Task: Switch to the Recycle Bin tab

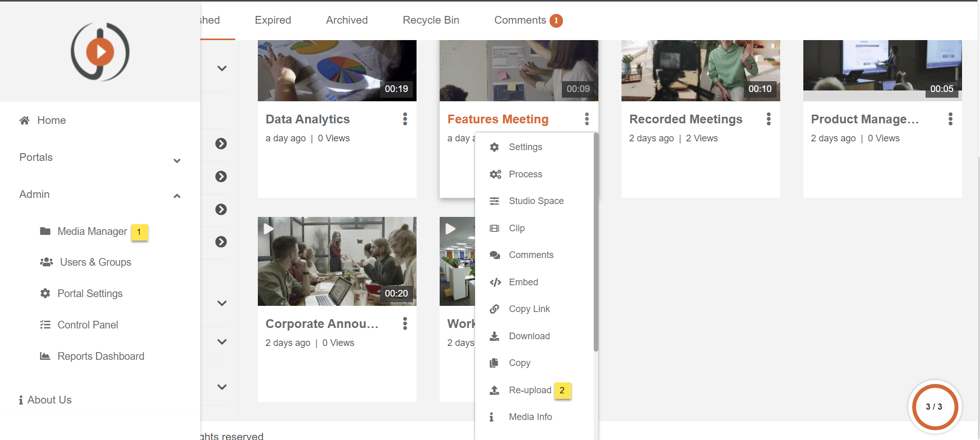Action: (430, 20)
